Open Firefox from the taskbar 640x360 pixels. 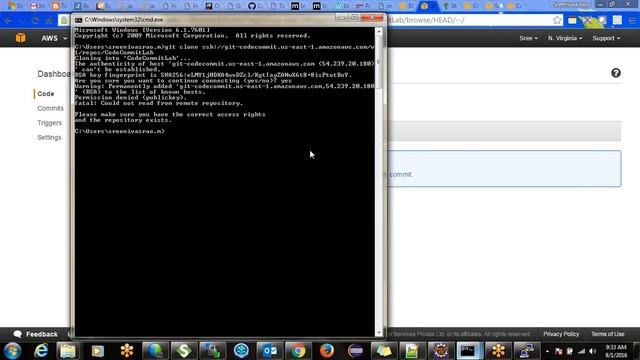click(327, 351)
